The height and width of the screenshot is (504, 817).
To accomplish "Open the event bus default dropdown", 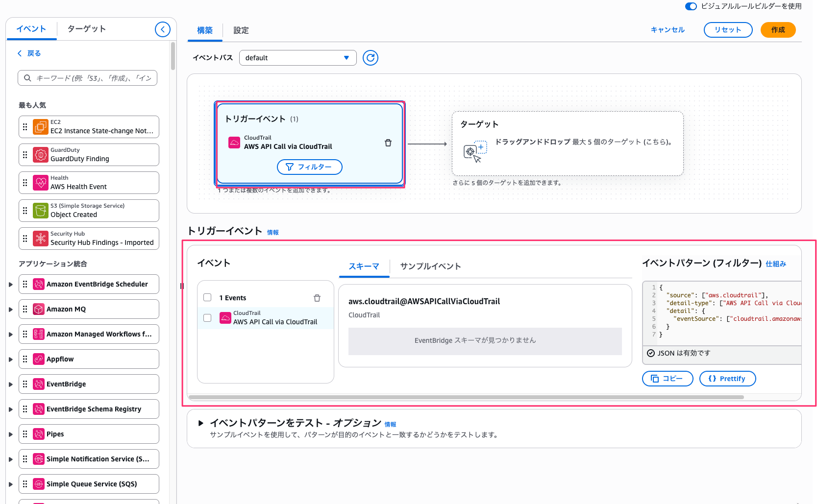I will coord(297,58).
